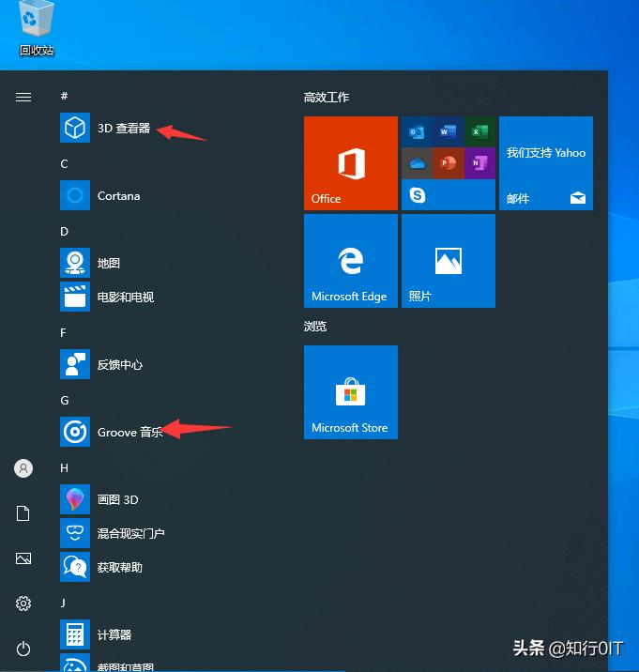This screenshot has height=672, width=639.
Task: Open the Cortana app icon
Action: click(x=75, y=195)
